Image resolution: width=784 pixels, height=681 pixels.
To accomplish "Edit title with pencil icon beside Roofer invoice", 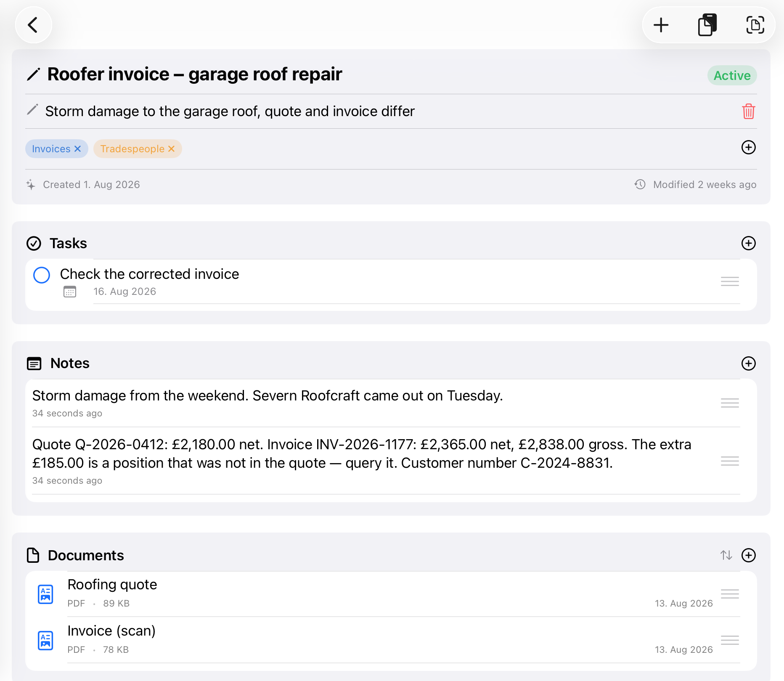I will pos(33,74).
